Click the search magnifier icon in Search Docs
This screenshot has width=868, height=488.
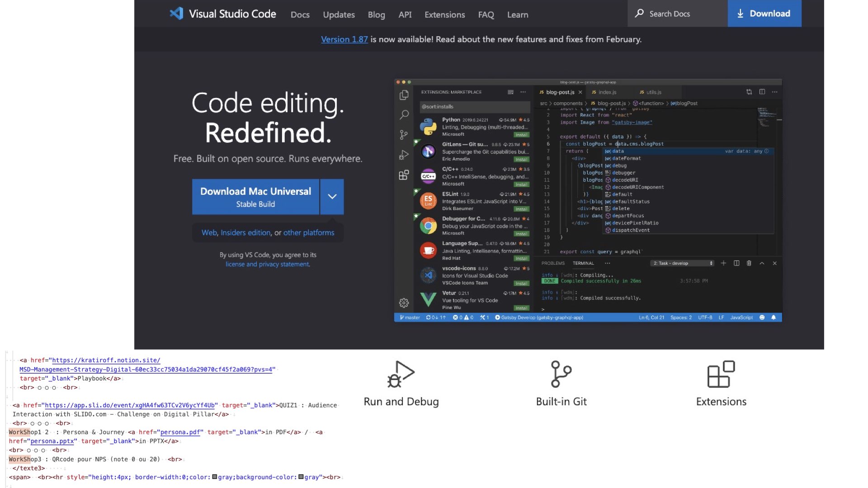(x=639, y=14)
